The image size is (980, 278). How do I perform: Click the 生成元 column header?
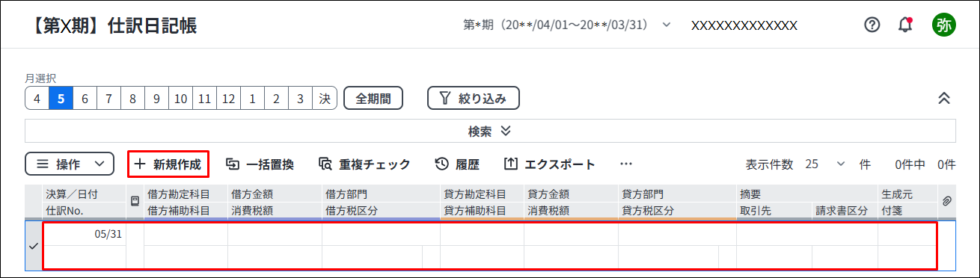pos(897,194)
